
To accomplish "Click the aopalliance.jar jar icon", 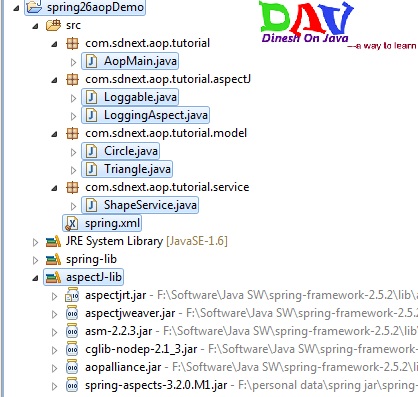I will [72, 367].
